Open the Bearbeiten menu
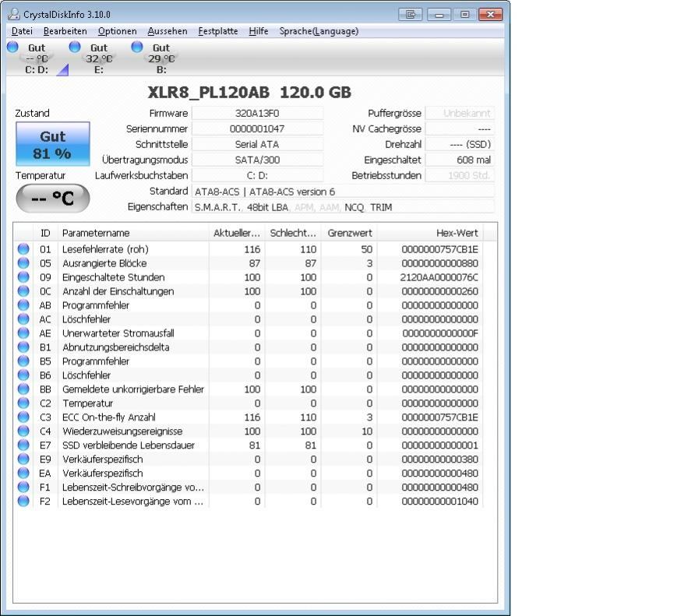 point(65,31)
